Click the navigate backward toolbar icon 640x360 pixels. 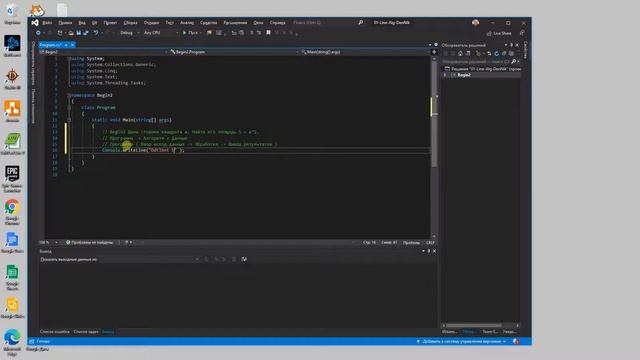click(38, 33)
